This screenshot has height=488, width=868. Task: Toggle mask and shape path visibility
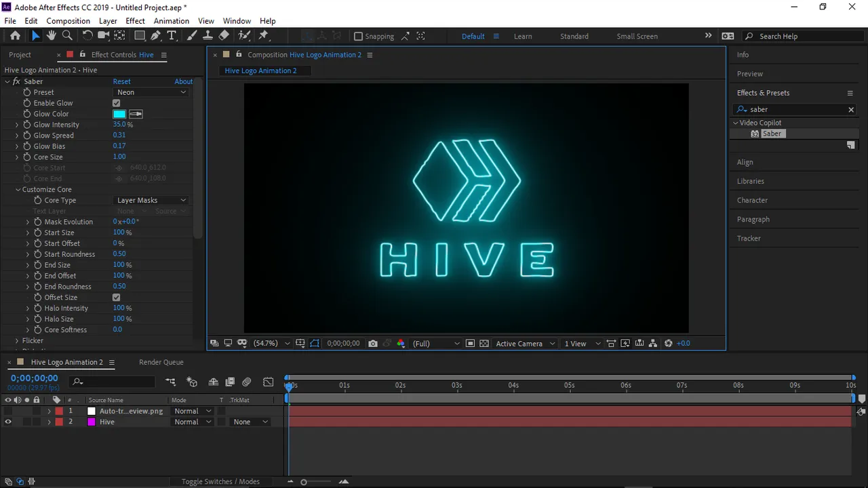315,344
